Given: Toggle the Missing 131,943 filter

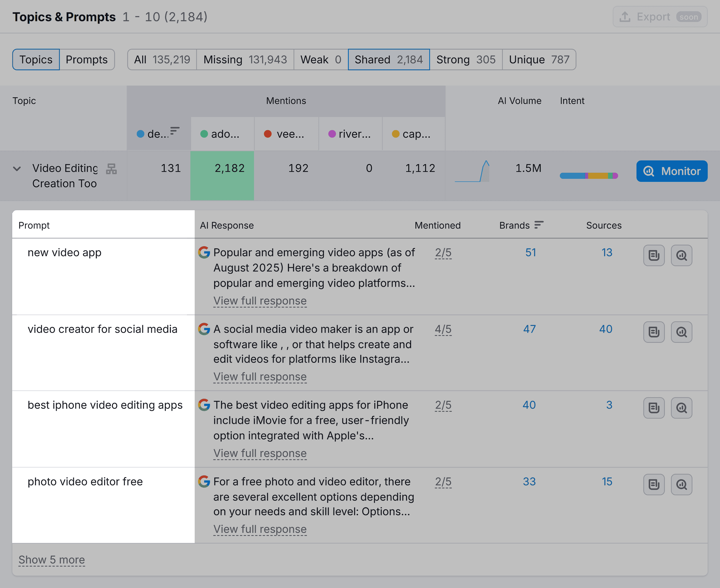Looking at the screenshot, I should coord(245,59).
